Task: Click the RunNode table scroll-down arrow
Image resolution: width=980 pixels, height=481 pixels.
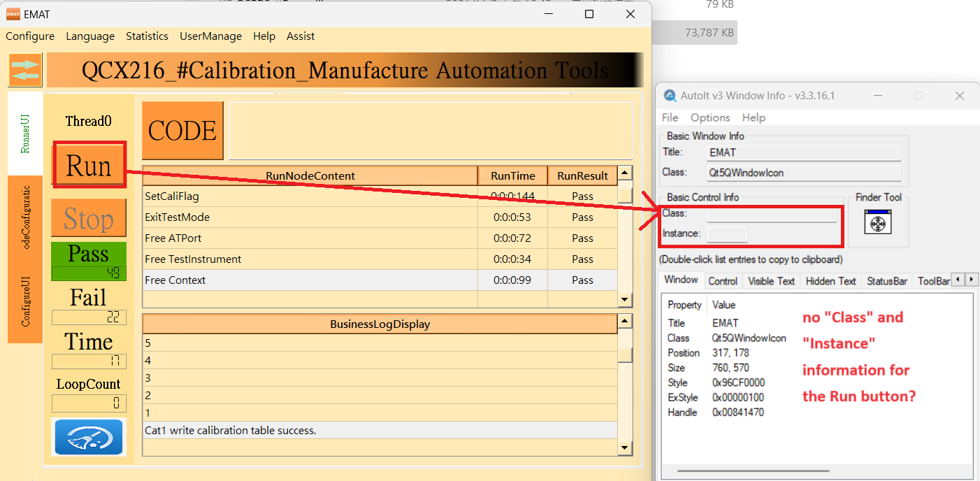Action: click(625, 300)
